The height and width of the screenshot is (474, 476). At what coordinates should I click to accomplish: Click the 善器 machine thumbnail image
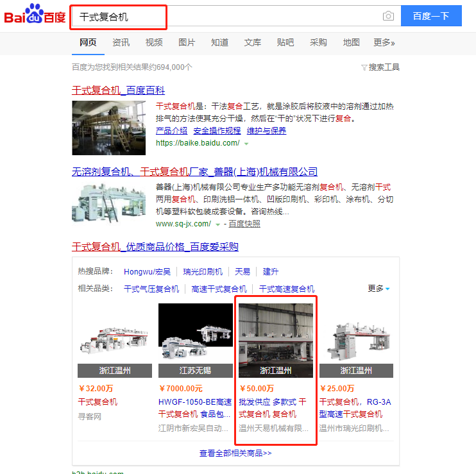(x=108, y=203)
